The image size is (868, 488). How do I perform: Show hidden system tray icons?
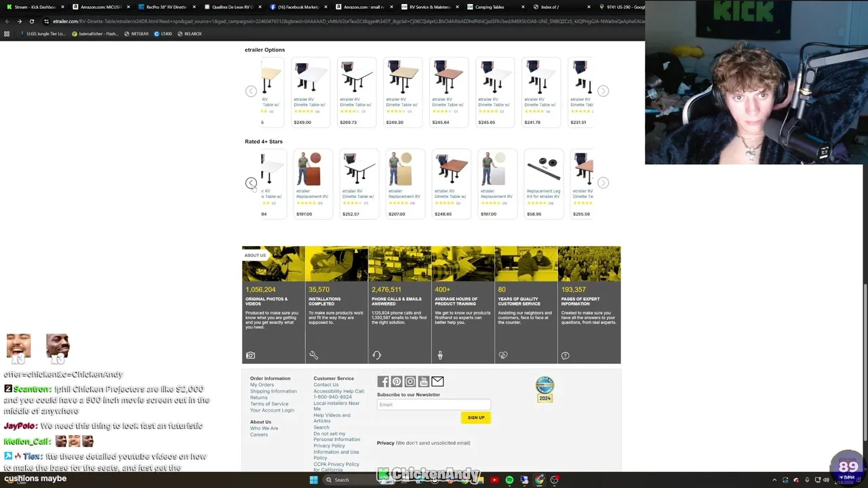pos(774,480)
